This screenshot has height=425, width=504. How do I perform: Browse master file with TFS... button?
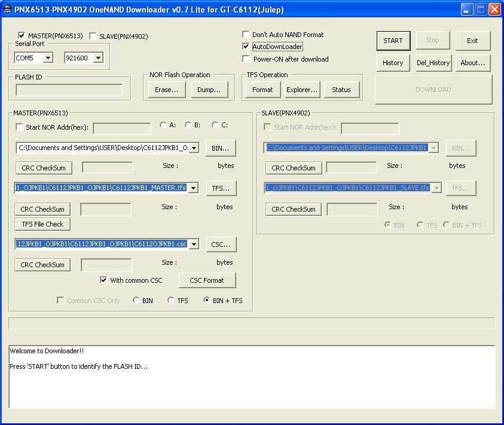click(221, 188)
